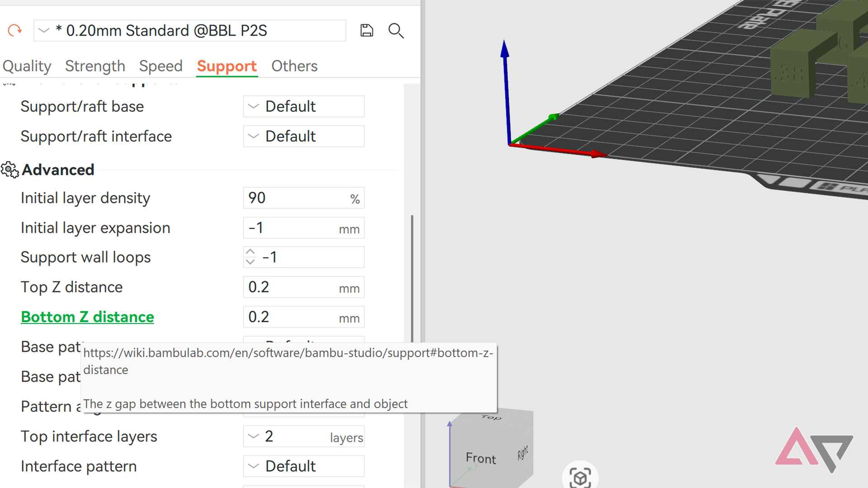Open the Support/raft base filament dropdown
868x488 pixels.
pyautogui.click(x=304, y=106)
